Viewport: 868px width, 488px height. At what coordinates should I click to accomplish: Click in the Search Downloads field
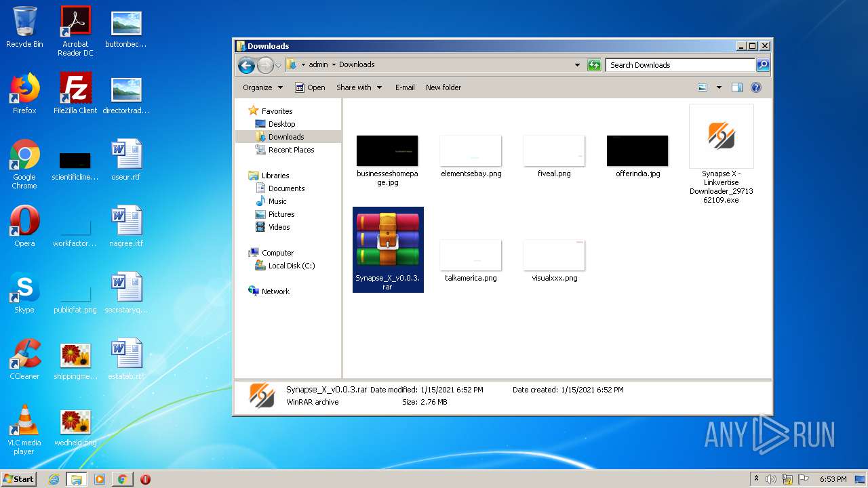[680, 65]
